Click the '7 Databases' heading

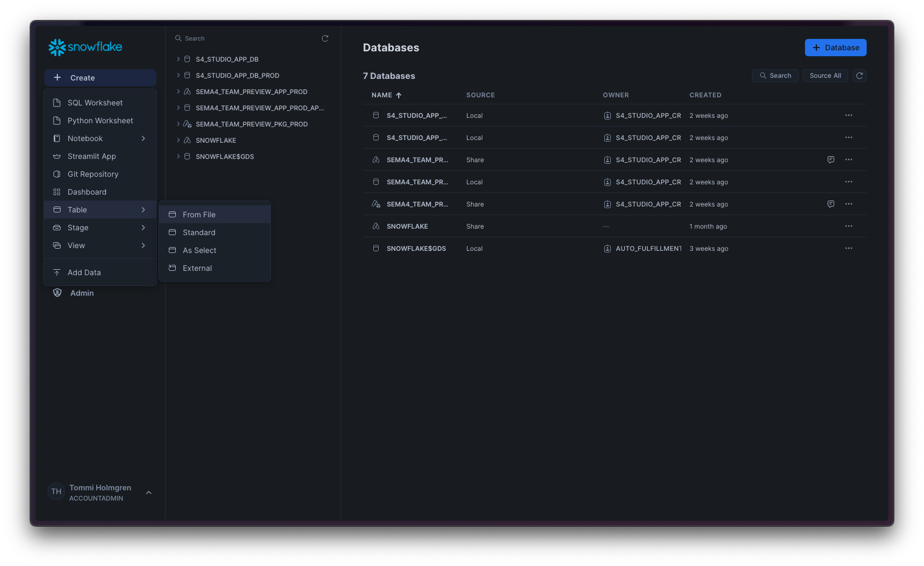[389, 76]
